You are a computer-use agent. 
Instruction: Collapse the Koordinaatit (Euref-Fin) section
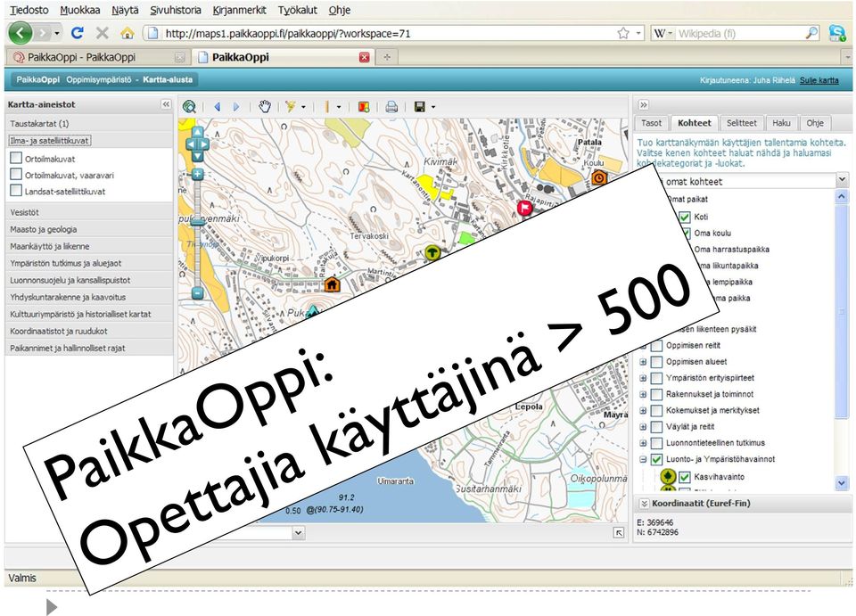[x=644, y=504]
